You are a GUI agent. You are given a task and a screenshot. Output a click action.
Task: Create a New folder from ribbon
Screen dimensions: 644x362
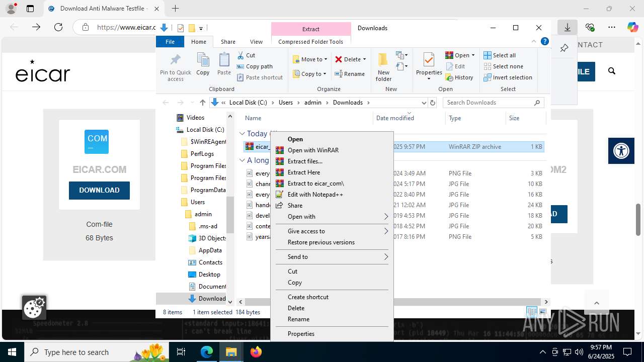[x=383, y=66]
